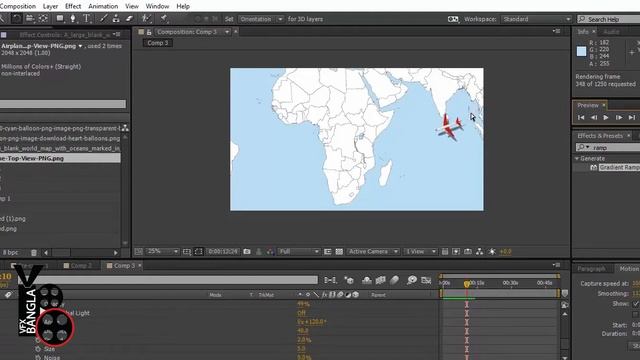Open the Layer menu

tap(50, 6)
